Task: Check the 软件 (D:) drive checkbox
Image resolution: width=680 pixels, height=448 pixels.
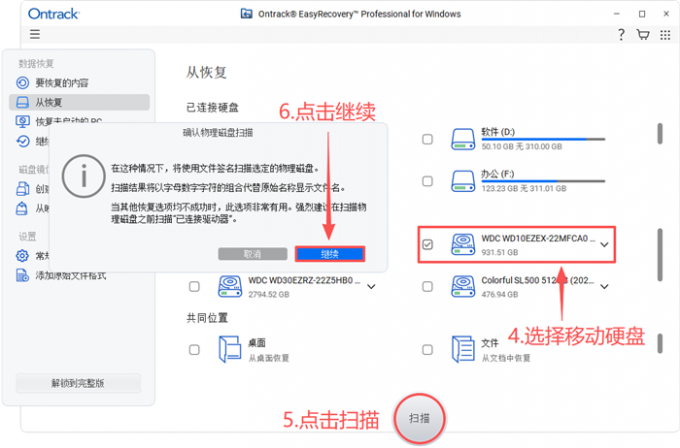Action: pos(428,139)
